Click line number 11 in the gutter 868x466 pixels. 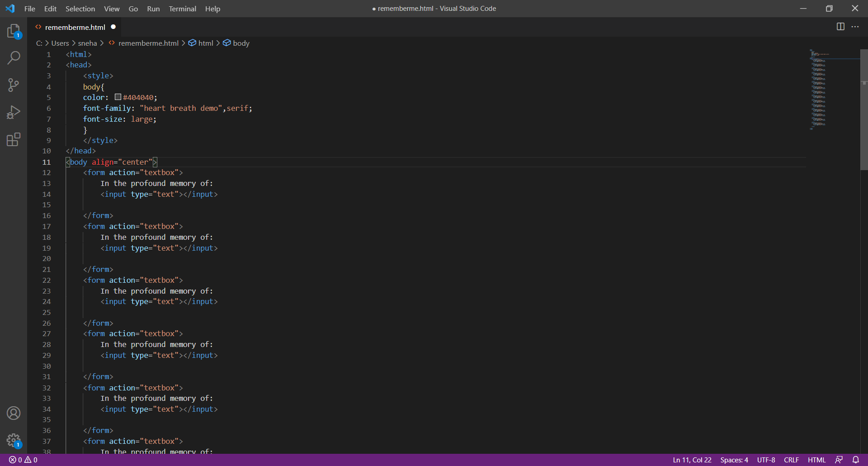pos(47,162)
